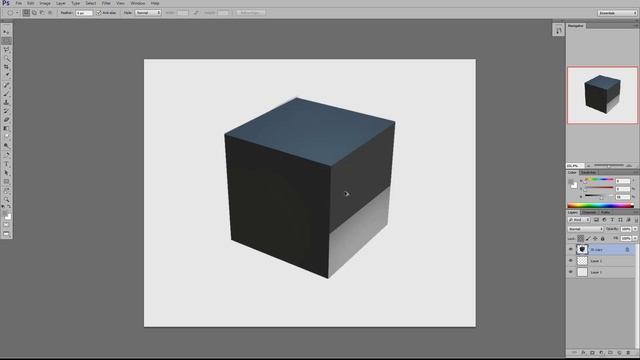Toggle Lock transparent pixels

[580, 238]
